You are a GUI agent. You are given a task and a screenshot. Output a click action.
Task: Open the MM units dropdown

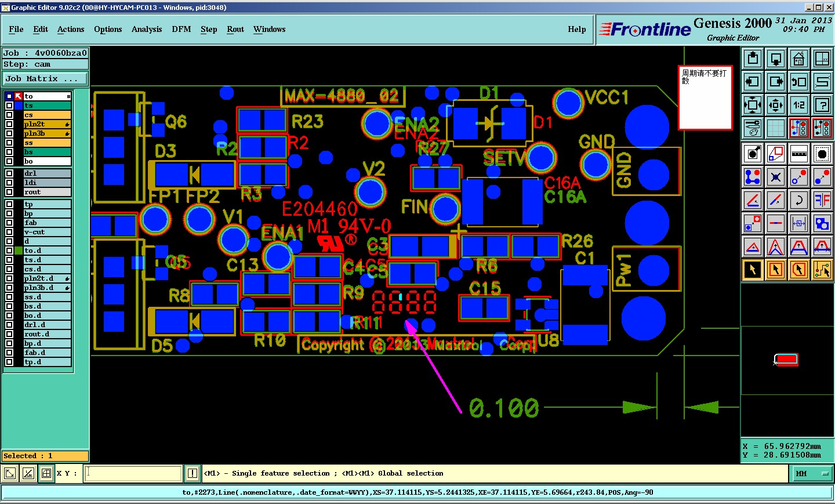(x=812, y=474)
